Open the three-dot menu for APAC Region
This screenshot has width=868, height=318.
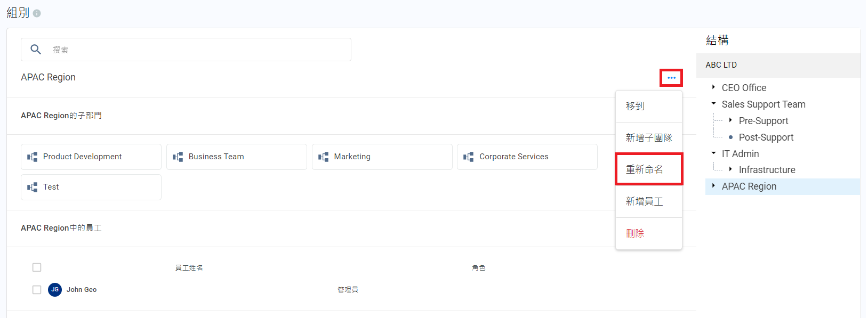[x=671, y=78]
